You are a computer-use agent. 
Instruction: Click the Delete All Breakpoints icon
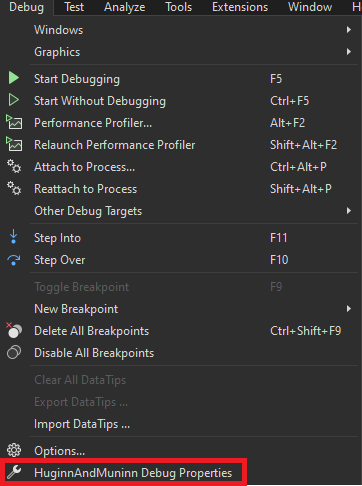14,330
